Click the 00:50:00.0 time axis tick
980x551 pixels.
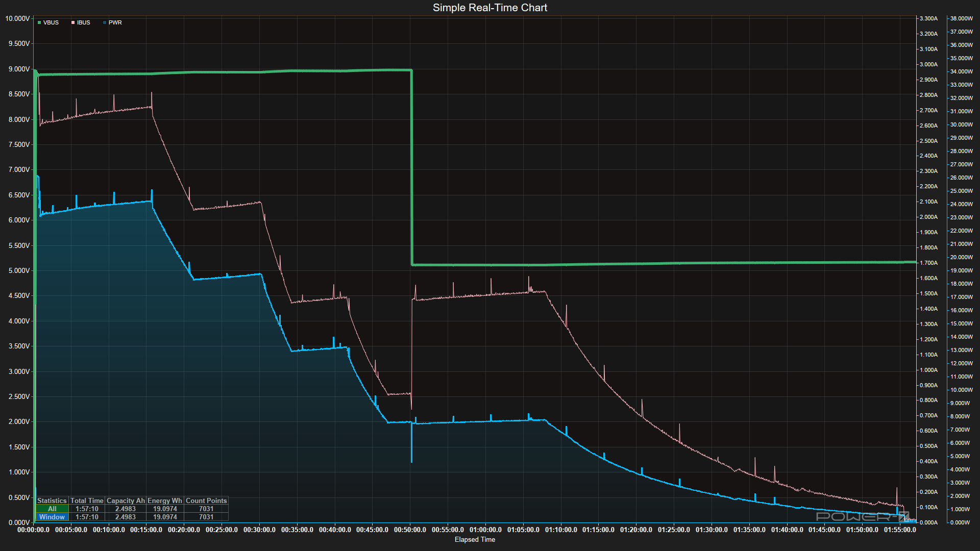tap(410, 530)
